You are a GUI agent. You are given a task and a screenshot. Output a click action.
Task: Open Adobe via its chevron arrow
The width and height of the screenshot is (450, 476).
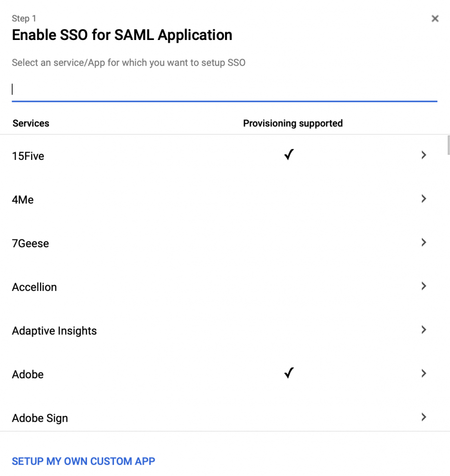point(424,373)
